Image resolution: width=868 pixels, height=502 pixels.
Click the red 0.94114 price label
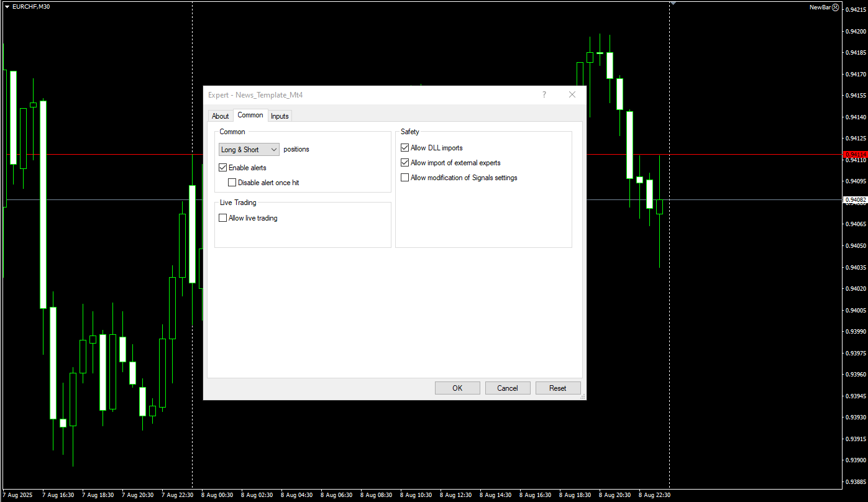(855, 154)
